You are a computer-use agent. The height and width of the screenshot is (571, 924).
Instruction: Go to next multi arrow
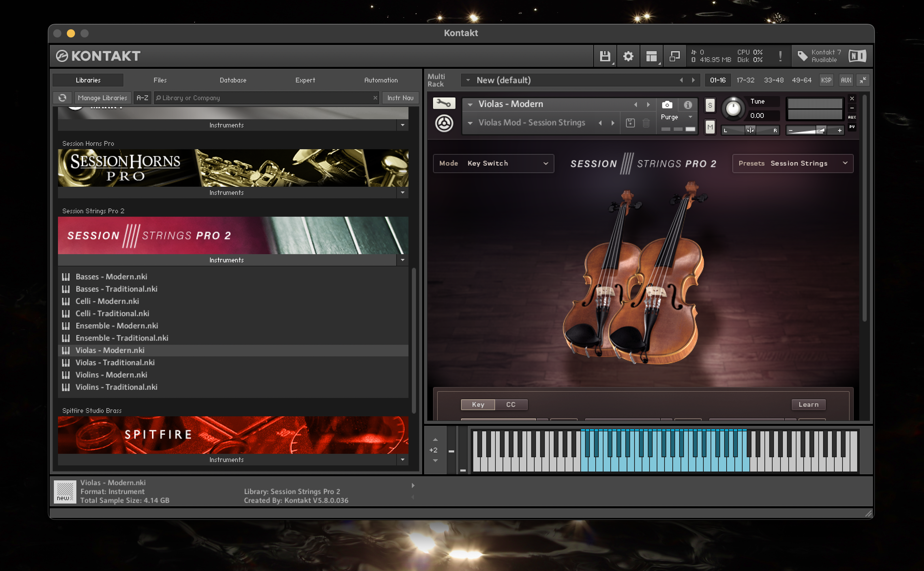pyautogui.click(x=693, y=80)
